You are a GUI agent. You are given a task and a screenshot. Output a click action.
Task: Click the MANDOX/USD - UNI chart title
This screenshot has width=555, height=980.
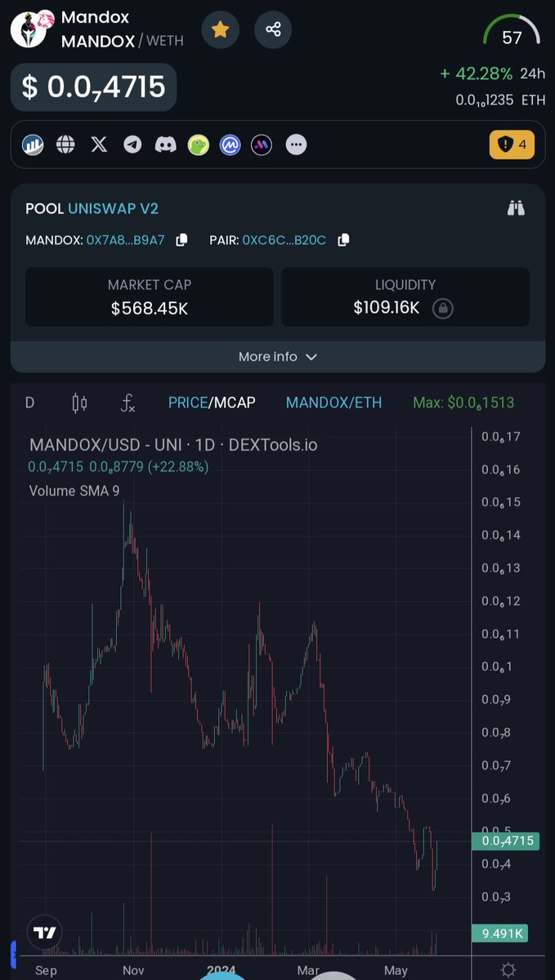173,445
